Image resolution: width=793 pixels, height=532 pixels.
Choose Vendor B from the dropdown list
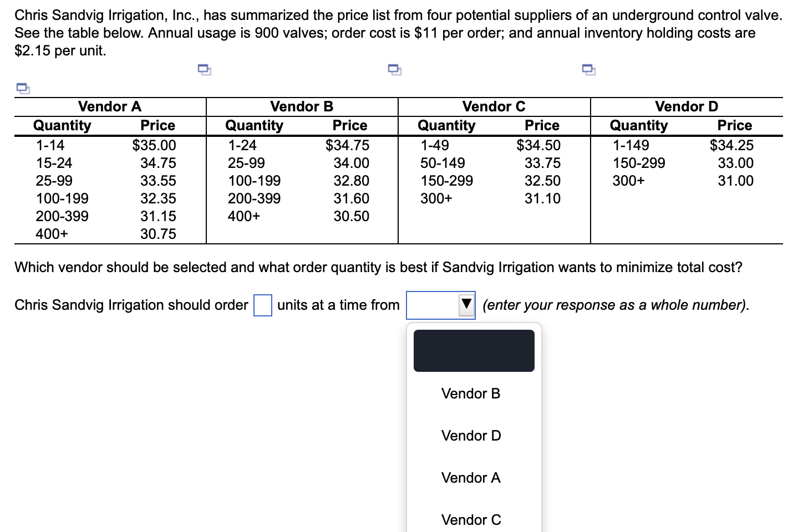point(470,393)
